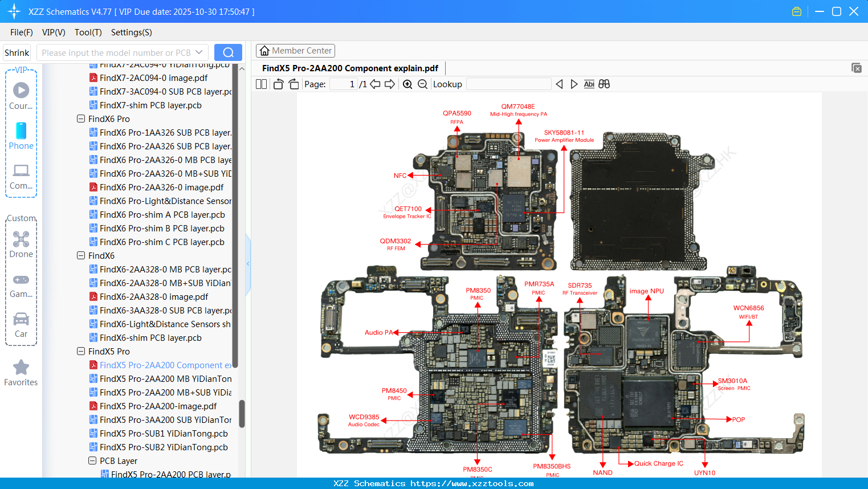This screenshot has width=868, height=489.
Task: Select FindX5 Pro-2AA200 MB YiDianTong file
Action: [160, 379]
